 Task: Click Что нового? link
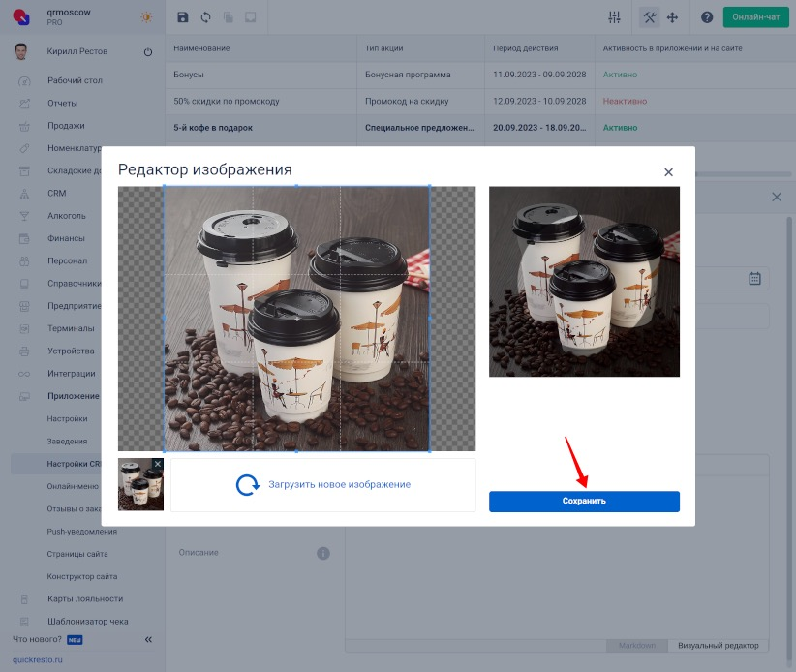[x=37, y=639]
